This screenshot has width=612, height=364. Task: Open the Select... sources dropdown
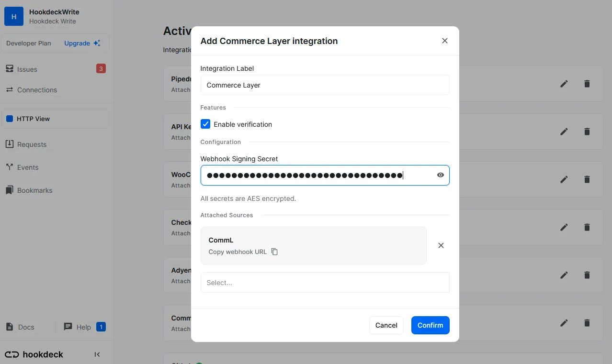325,283
